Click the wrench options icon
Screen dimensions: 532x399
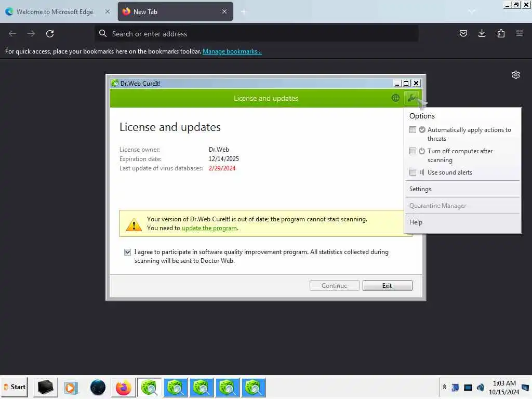coord(411,98)
